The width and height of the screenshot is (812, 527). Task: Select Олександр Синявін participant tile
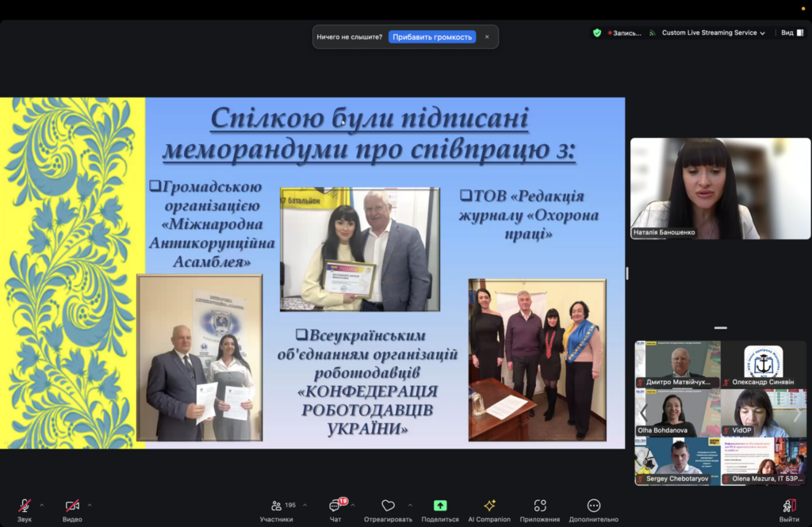tap(764, 364)
